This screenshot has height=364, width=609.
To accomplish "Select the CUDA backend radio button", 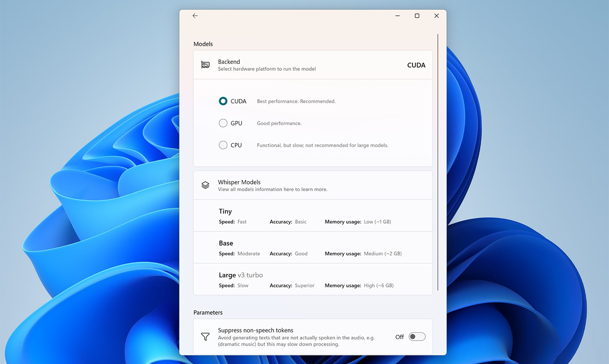I will click(223, 101).
